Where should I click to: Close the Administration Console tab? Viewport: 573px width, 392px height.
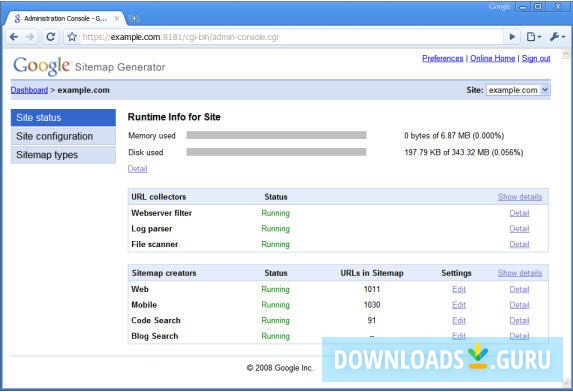(x=117, y=18)
